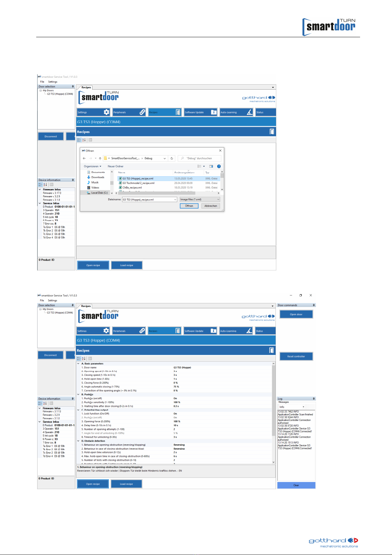This screenshot has height=555, width=392.
Task: Click the file list horizontal scrollbar
Action: click(168, 193)
